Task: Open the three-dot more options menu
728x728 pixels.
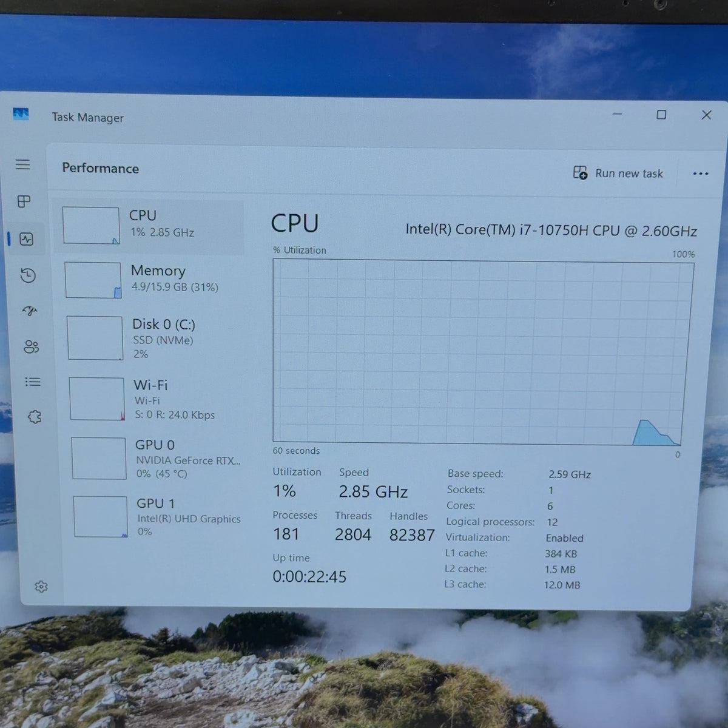Action: [701, 174]
